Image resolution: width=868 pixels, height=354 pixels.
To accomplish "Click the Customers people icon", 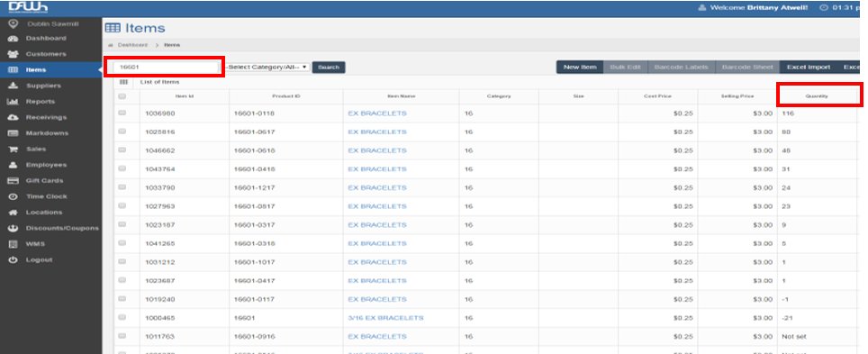I will [14, 54].
